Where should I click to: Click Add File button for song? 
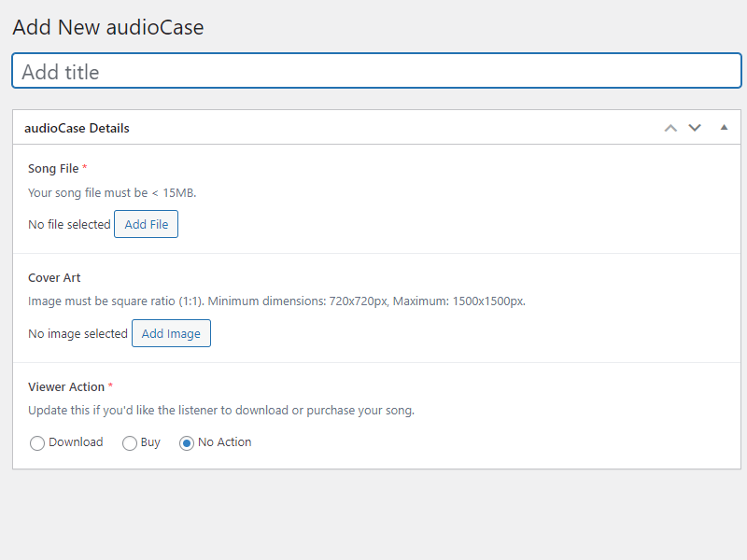pos(147,224)
